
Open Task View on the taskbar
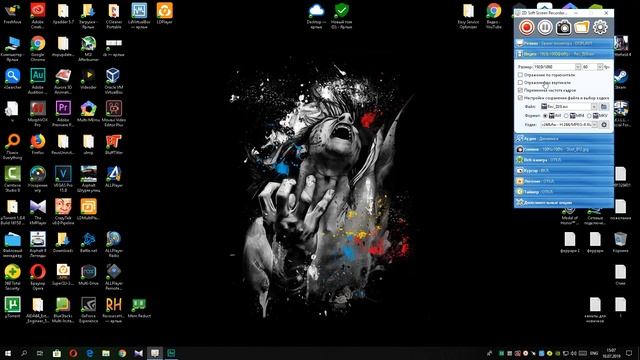(40, 353)
